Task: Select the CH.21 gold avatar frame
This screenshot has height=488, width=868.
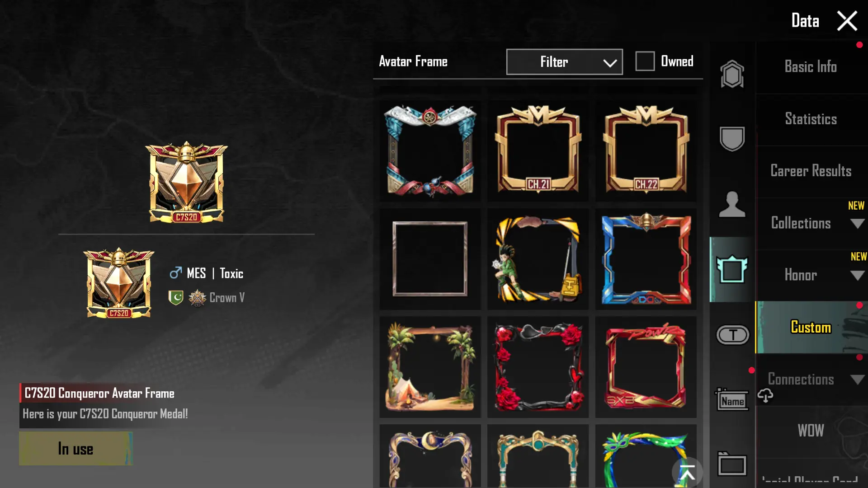Action: 538,150
